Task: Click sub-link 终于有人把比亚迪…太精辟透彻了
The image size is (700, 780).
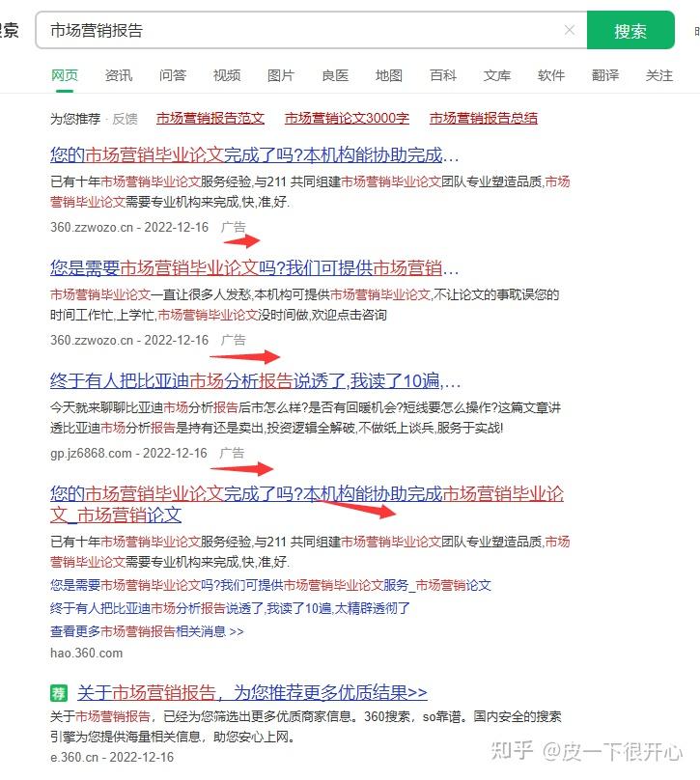Action: (230, 608)
